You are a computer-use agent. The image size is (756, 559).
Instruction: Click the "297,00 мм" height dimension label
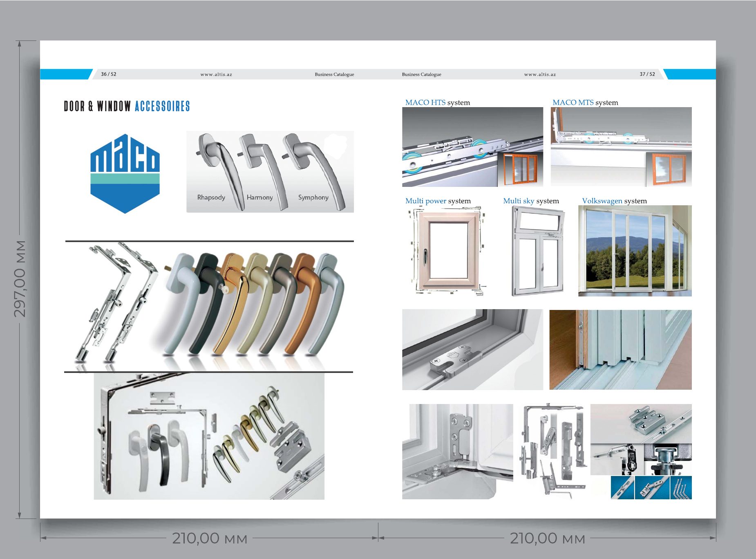coord(20,278)
